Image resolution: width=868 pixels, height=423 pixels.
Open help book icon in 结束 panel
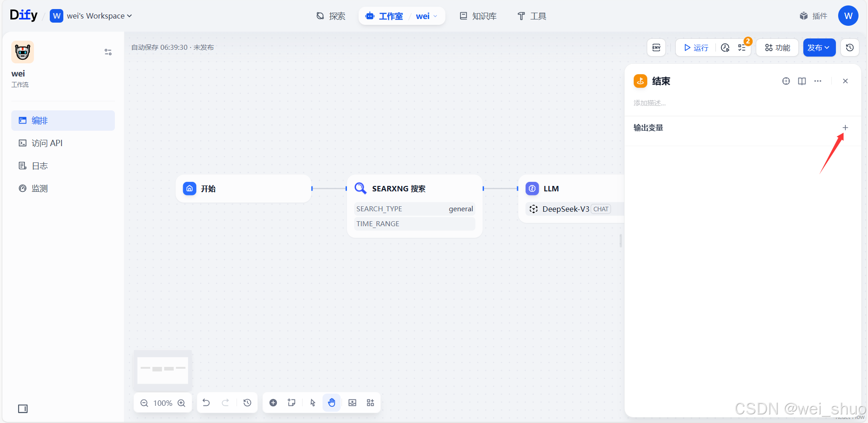tap(802, 81)
